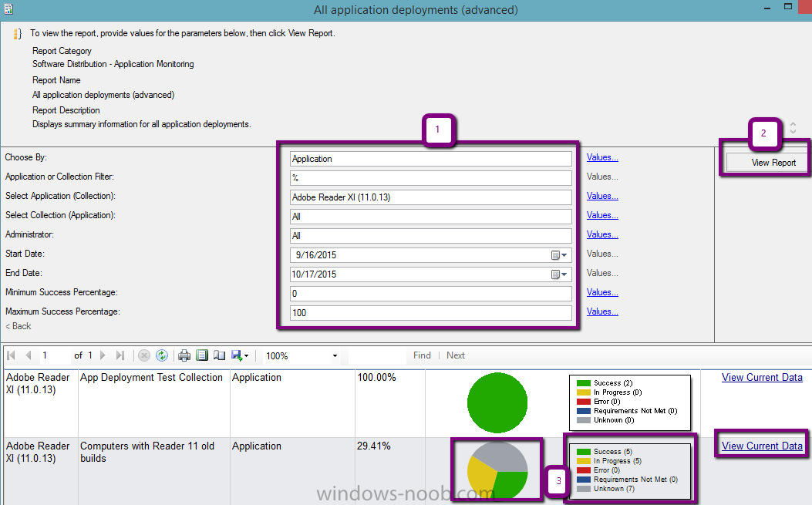Minimize the report window

[767, 8]
